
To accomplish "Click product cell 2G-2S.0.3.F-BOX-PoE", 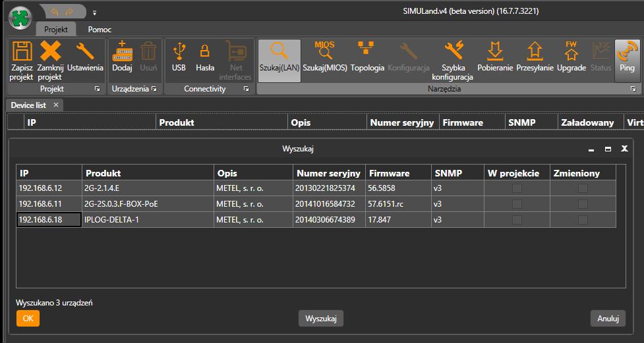I will point(148,204).
